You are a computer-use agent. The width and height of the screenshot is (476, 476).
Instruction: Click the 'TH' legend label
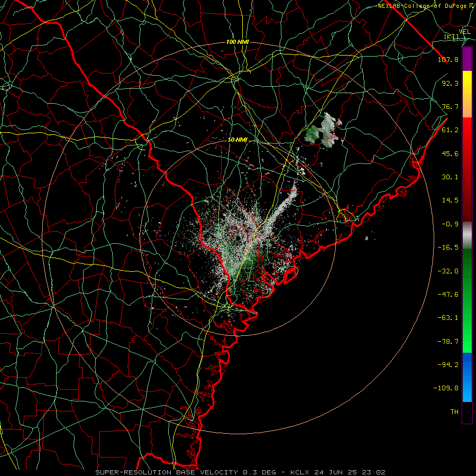[454, 412]
